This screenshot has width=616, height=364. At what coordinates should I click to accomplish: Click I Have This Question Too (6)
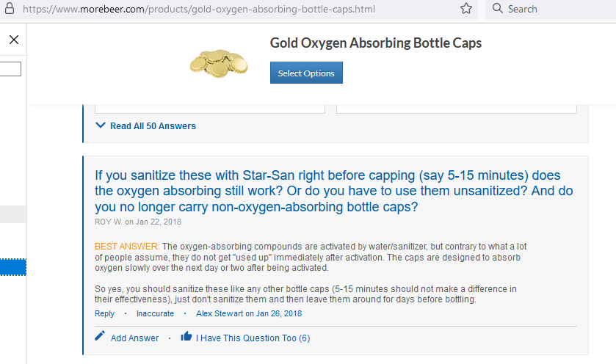[x=253, y=338]
